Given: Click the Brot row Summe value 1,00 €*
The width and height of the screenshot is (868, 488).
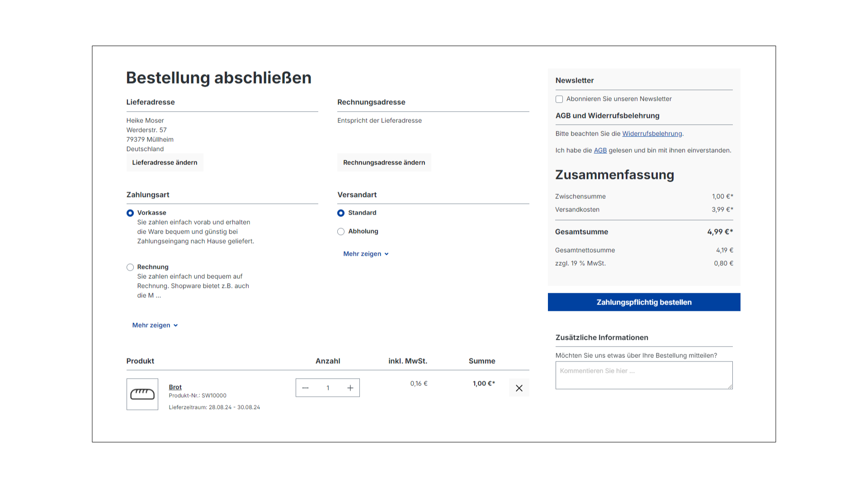Looking at the screenshot, I should 484,384.
